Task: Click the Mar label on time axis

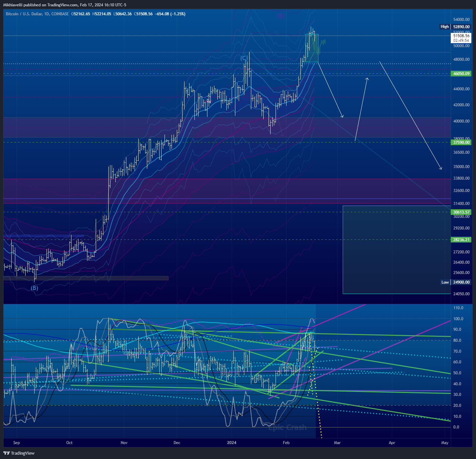Action: pyautogui.click(x=337, y=443)
